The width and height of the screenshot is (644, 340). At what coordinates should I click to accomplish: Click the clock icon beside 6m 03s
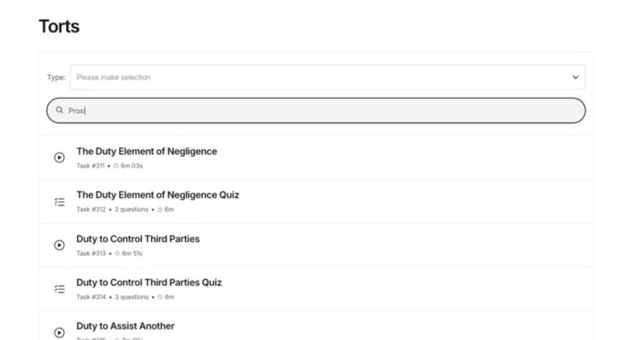(x=117, y=166)
